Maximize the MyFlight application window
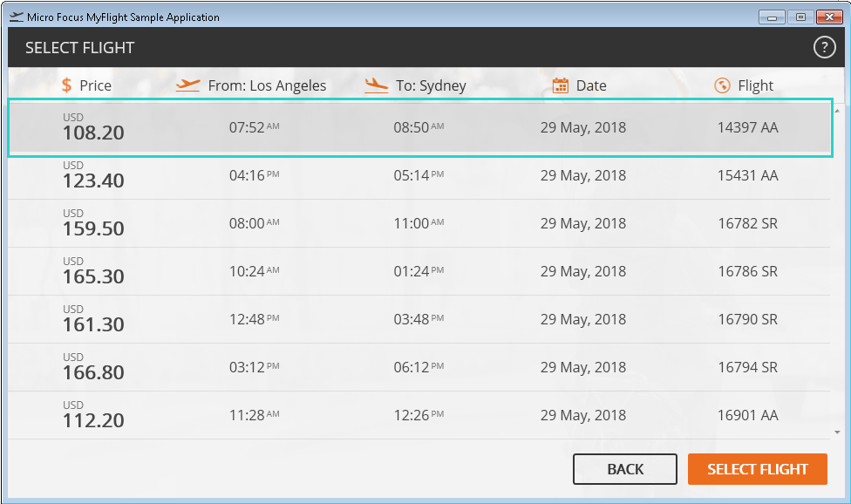 coord(800,17)
